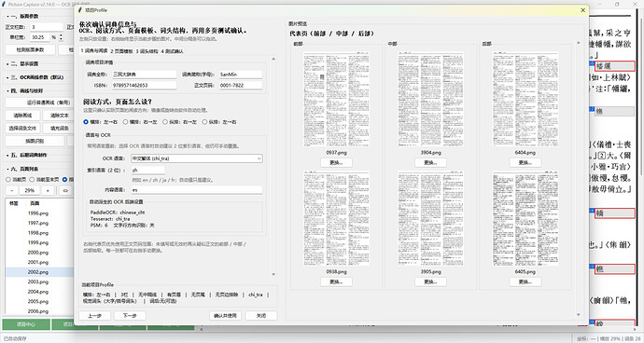Click 下一步 (next step) button
644x343 pixels.
pos(130,316)
